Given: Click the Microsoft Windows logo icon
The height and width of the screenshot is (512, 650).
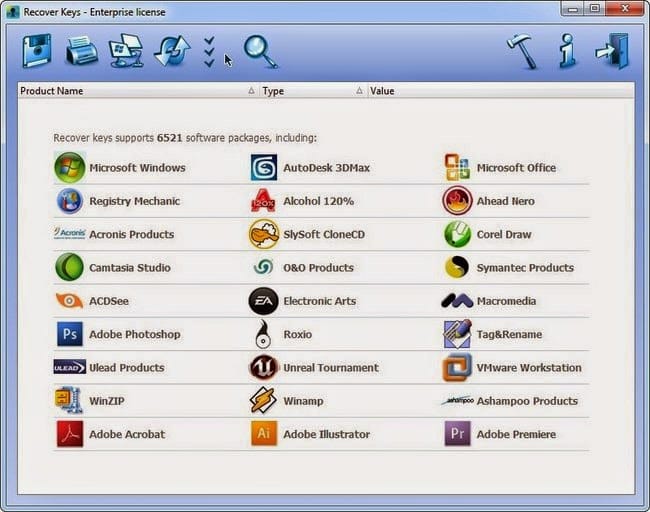Looking at the screenshot, I should 70,167.
